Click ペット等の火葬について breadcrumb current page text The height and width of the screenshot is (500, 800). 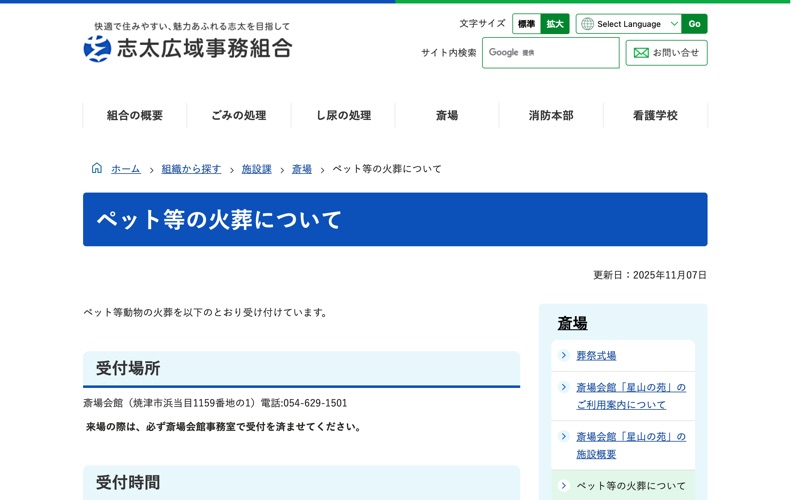[x=387, y=169]
